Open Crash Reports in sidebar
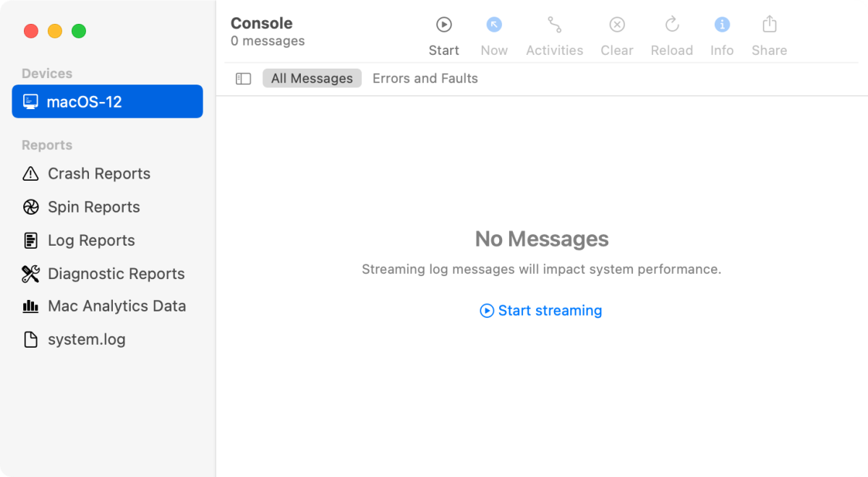Image resolution: width=868 pixels, height=477 pixels. tap(98, 174)
